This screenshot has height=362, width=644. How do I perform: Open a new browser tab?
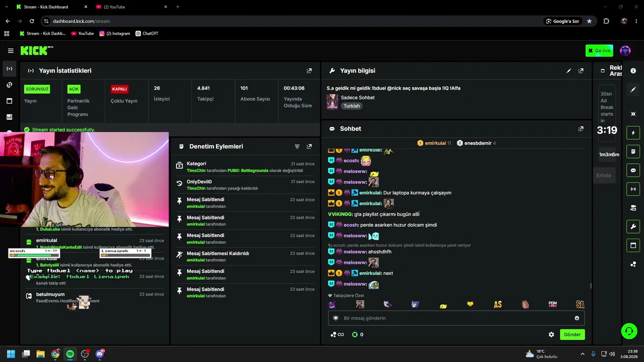click(x=178, y=7)
